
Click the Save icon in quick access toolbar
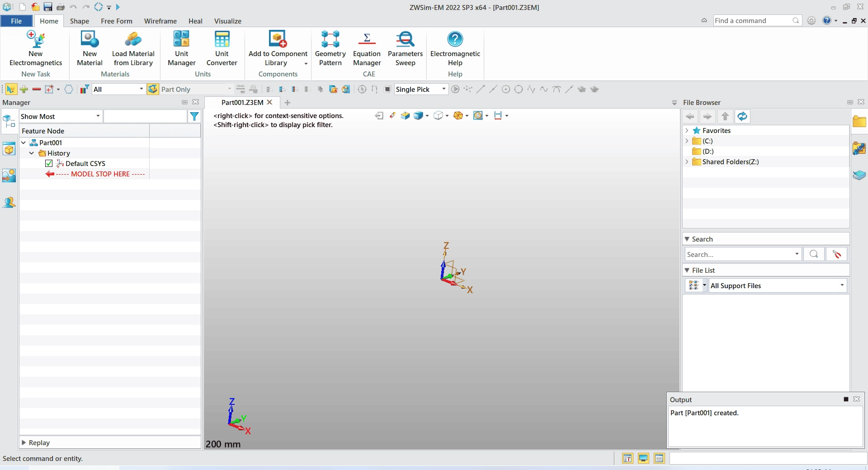48,7
